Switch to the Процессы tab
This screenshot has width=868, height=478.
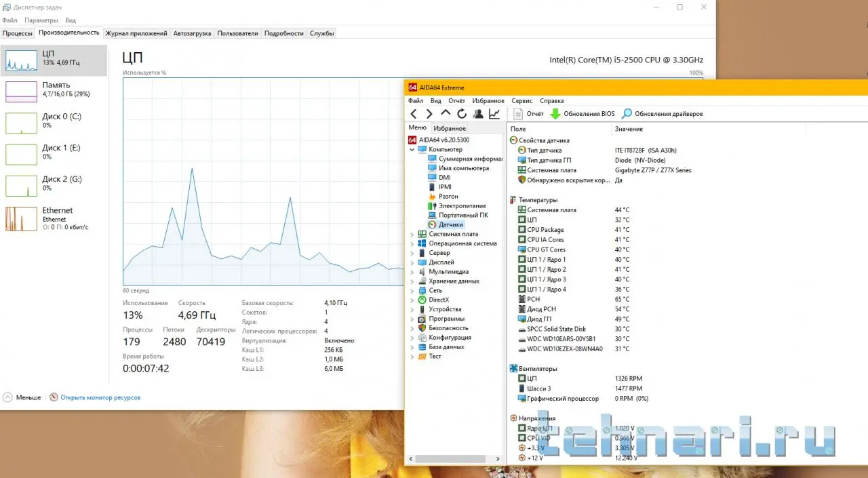coord(18,33)
